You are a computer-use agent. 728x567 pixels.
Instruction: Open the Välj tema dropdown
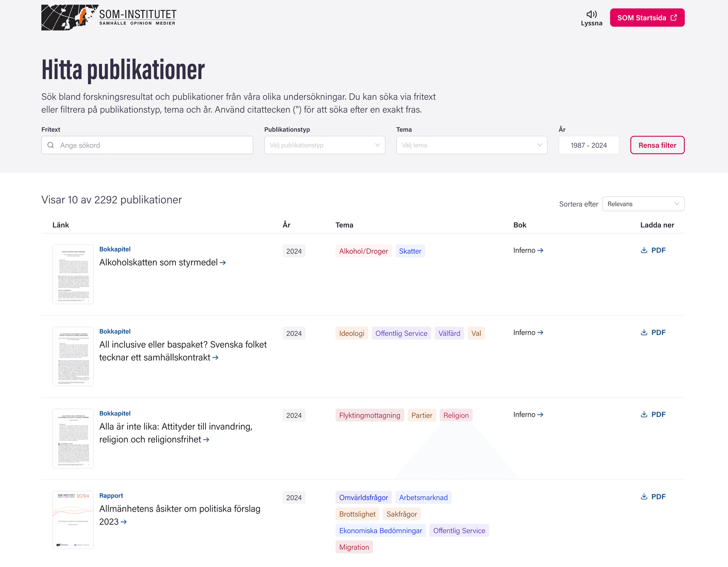[x=472, y=145]
